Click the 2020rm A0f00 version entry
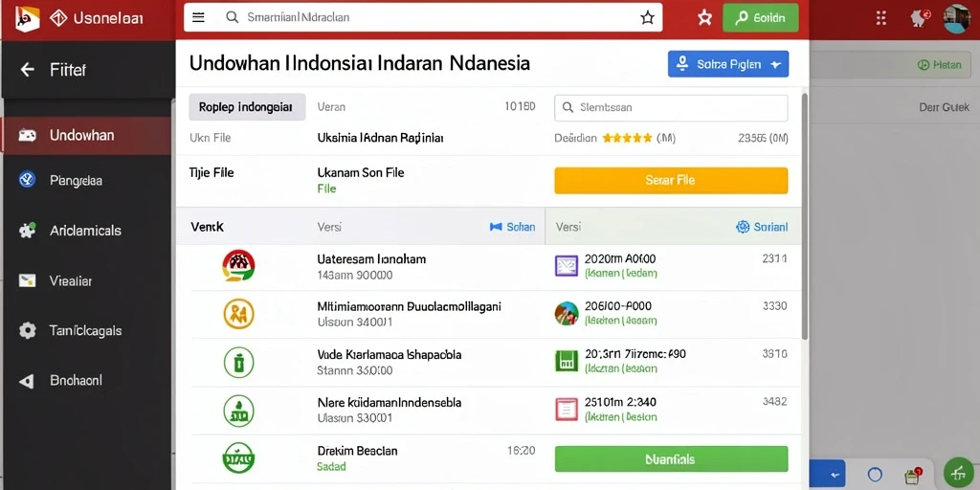Screen dimensions: 980x490 620,258
